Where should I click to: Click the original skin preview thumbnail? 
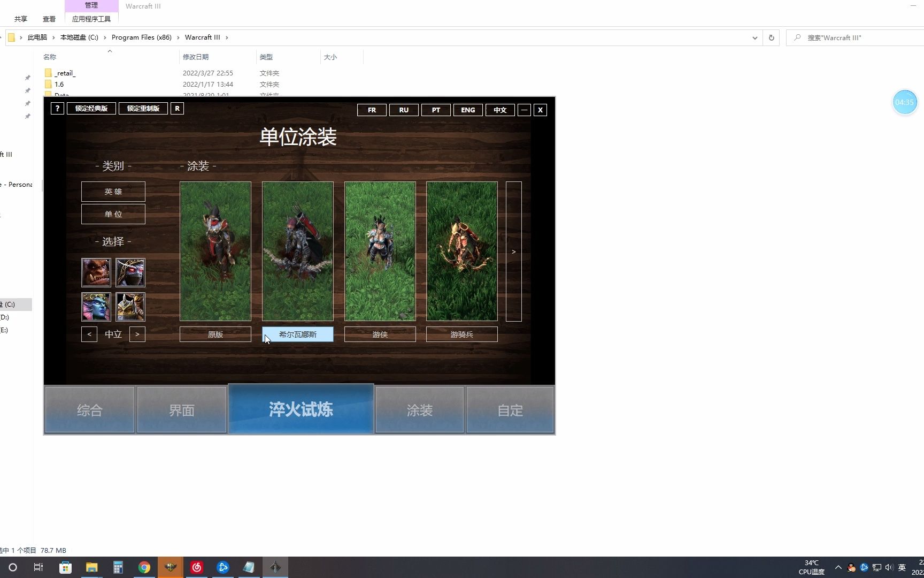click(215, 252)
